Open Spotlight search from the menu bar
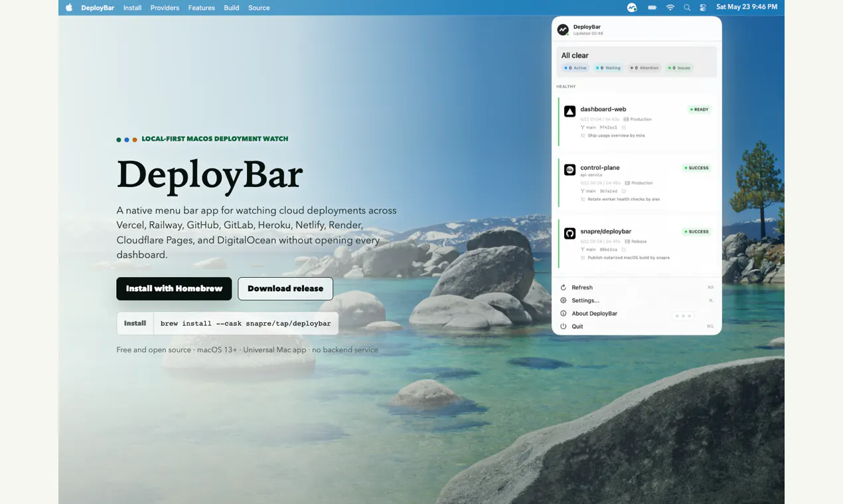The height and width of the screenshot is (504, 843). click(687, 7)
